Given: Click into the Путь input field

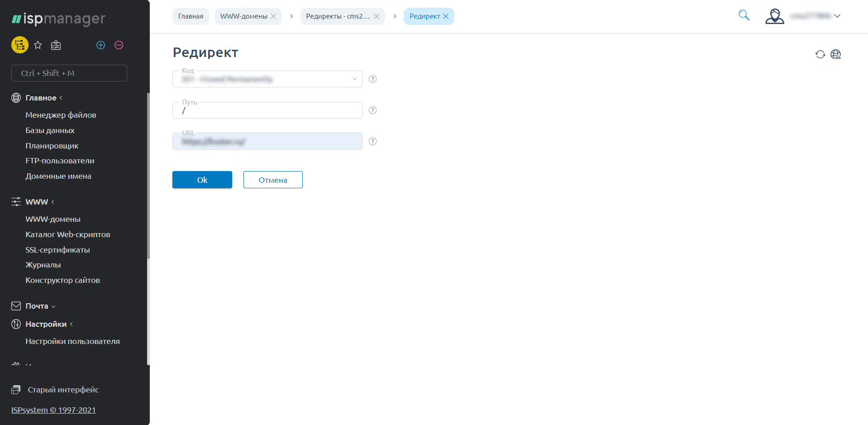Looking at the screenshot, I should coord(267,111).
